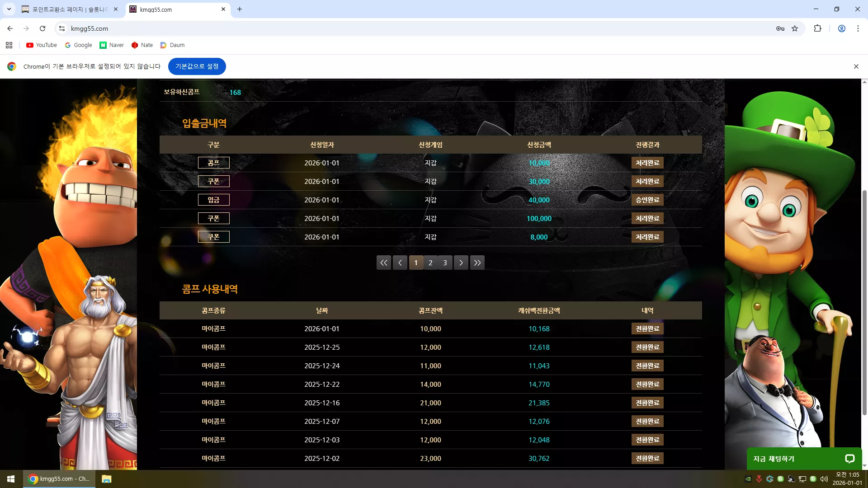Open File Explorer from the taskbar
Image resolution: width=868 pixels, height=488 pixels.
[107, 479]
